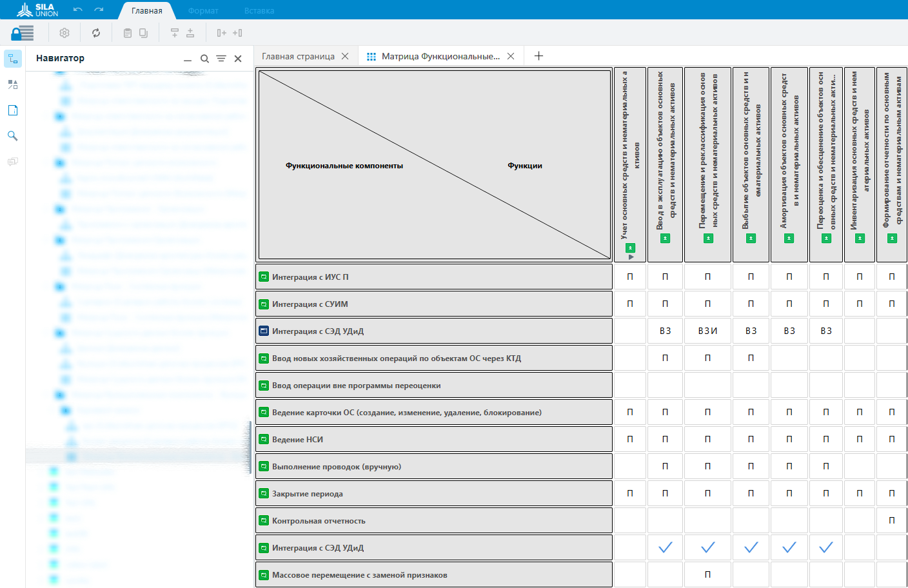
Task: Click the undo arrow in title bar
Action: click(x=78, y=10)
